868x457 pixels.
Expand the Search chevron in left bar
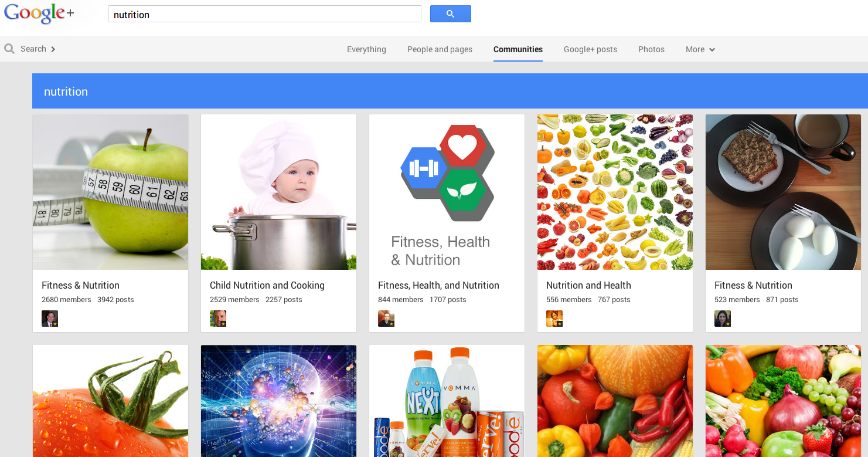coord(53,49)
